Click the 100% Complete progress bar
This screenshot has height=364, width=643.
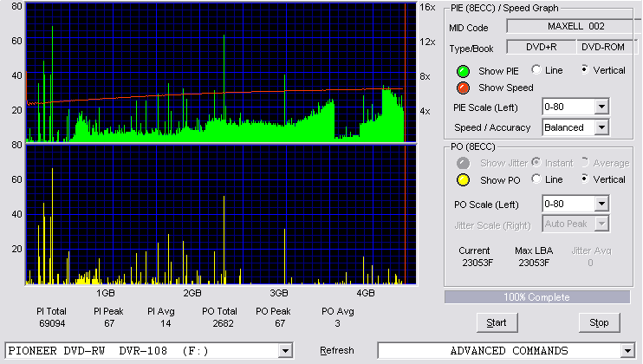click(536, 297)
